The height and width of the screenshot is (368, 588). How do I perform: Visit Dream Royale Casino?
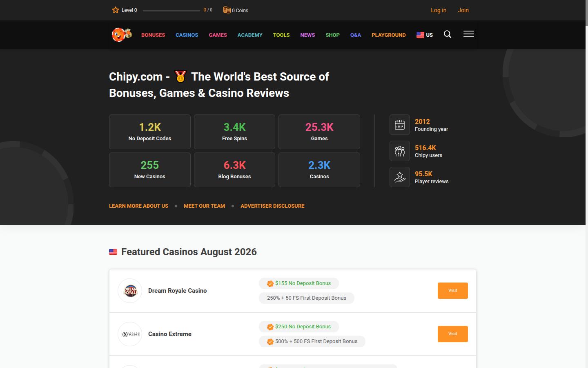453,291
